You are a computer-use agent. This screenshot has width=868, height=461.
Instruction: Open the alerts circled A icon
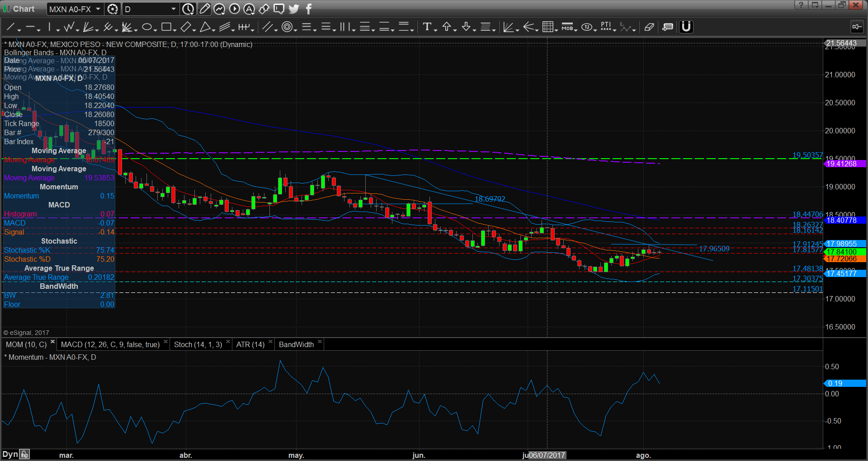click(x=249, y=9)
